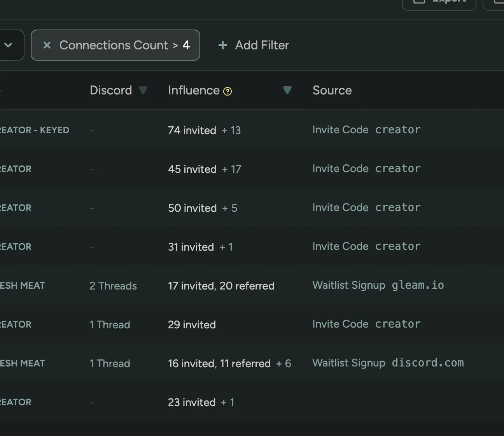Open the Connections Count filter chip editor

pos(124,45)
